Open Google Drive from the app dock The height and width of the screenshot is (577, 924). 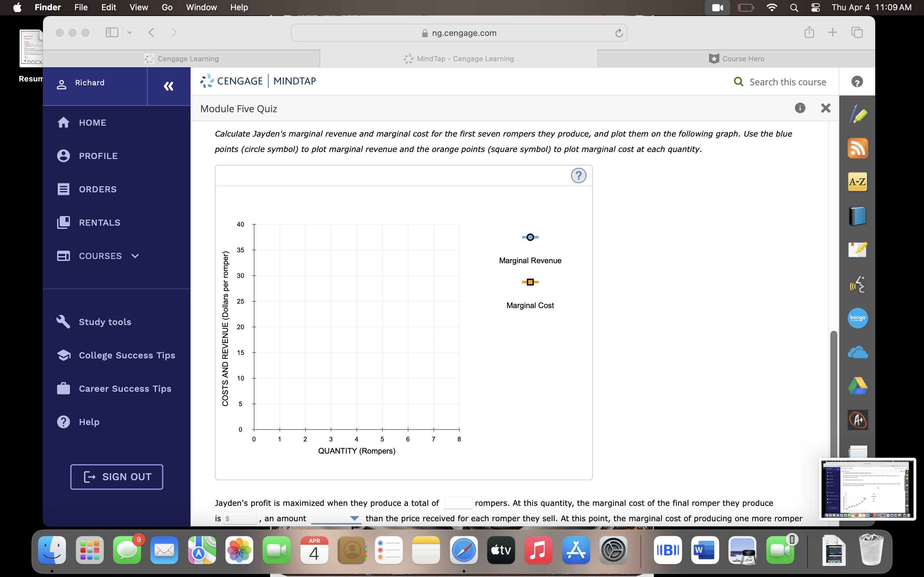click(857, 385)
